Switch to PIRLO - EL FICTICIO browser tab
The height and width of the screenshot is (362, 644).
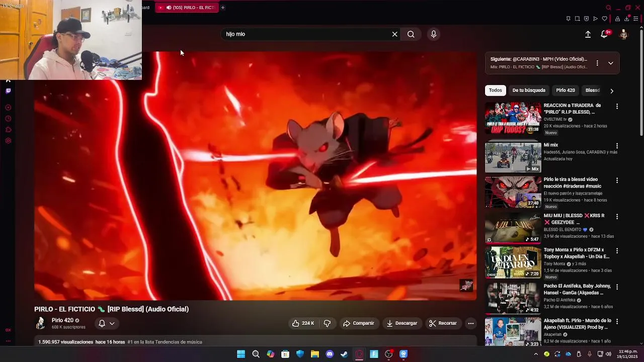(x=187, y=8)
